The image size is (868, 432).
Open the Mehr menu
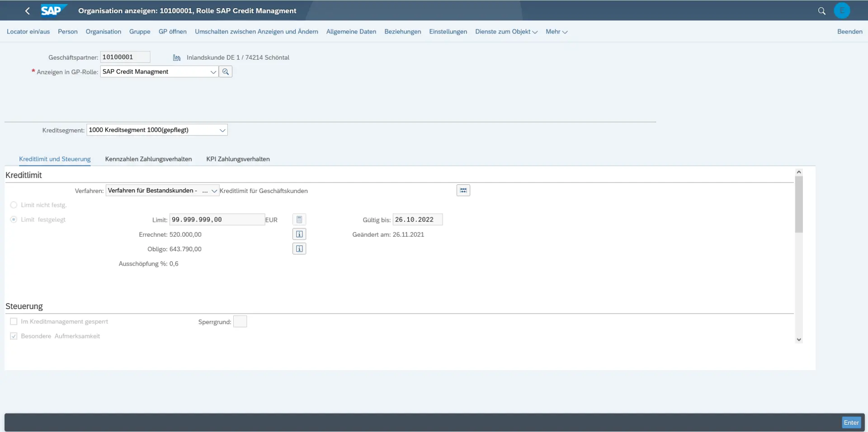click(556, 32)
